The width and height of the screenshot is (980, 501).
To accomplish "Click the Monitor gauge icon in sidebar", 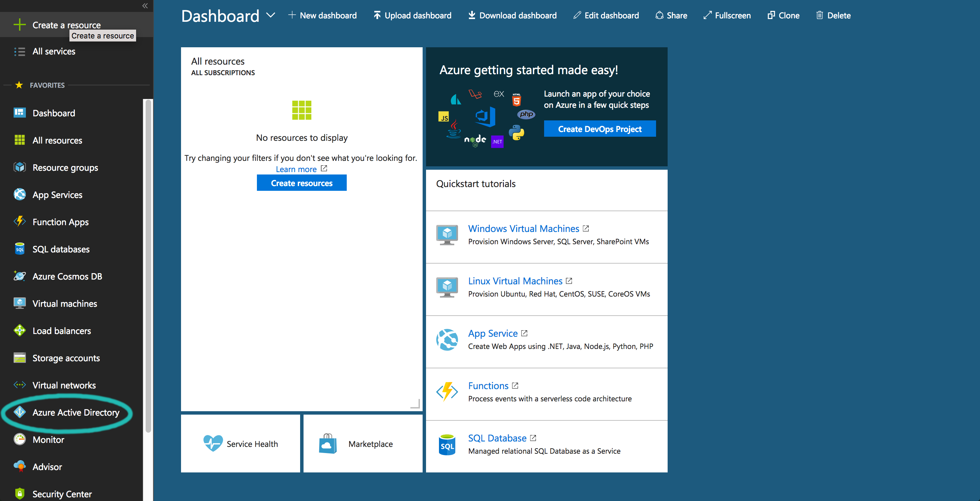I will [x=20, y=439].
